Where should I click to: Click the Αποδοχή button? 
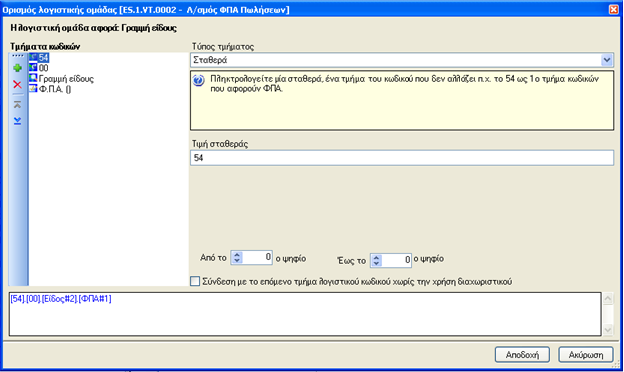pos(522,354)
